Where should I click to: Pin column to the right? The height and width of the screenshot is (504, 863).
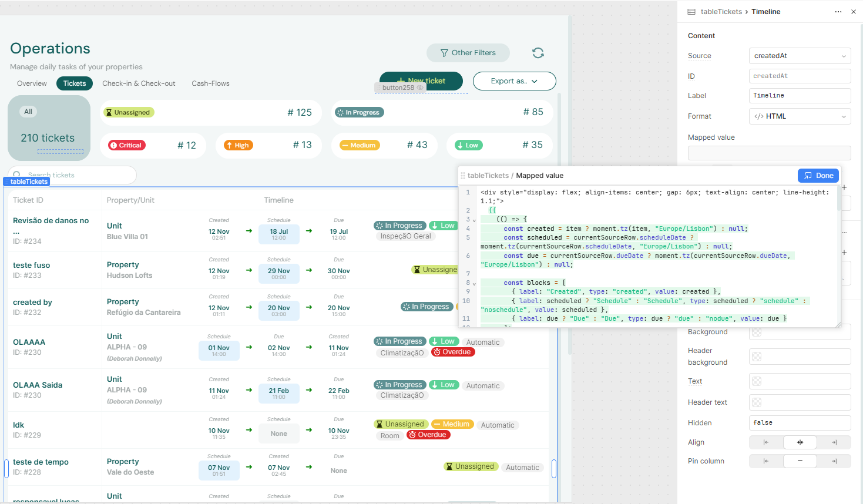(834, 461)
